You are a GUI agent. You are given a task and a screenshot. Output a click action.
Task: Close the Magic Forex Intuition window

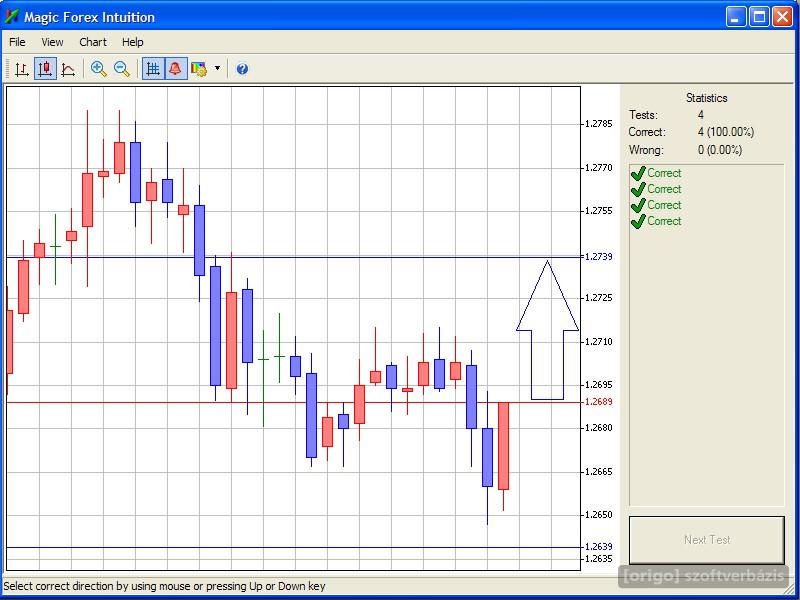[x=782, y=17]
